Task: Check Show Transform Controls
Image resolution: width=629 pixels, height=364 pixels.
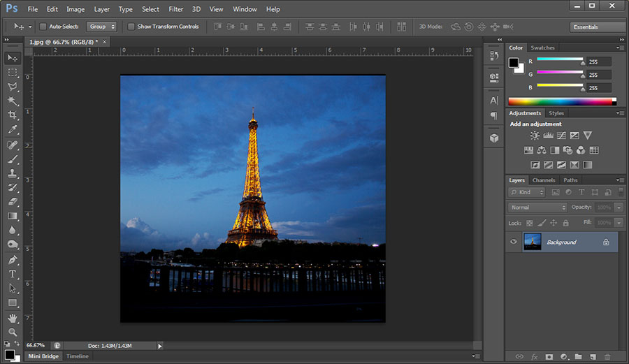Action: [131, 27]
